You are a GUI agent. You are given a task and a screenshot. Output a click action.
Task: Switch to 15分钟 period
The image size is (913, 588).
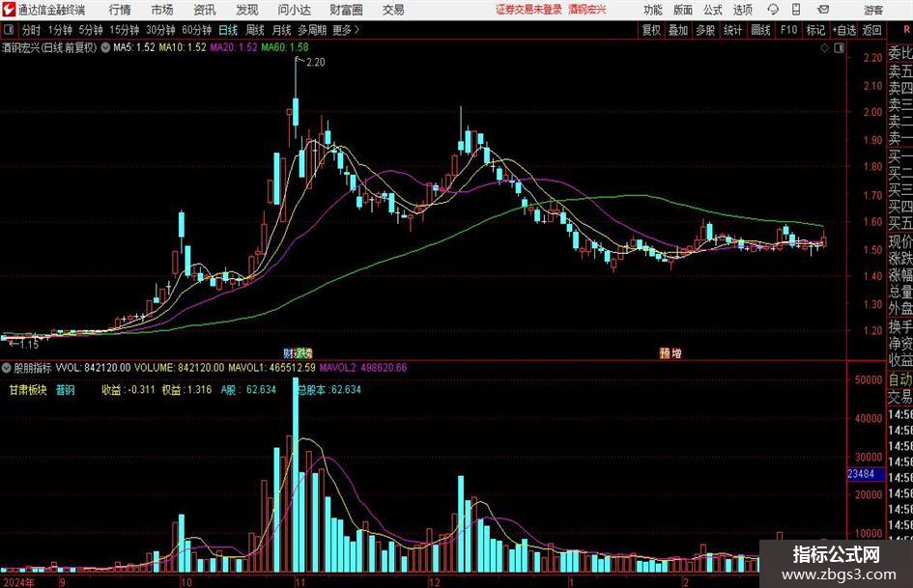(125, 30)
